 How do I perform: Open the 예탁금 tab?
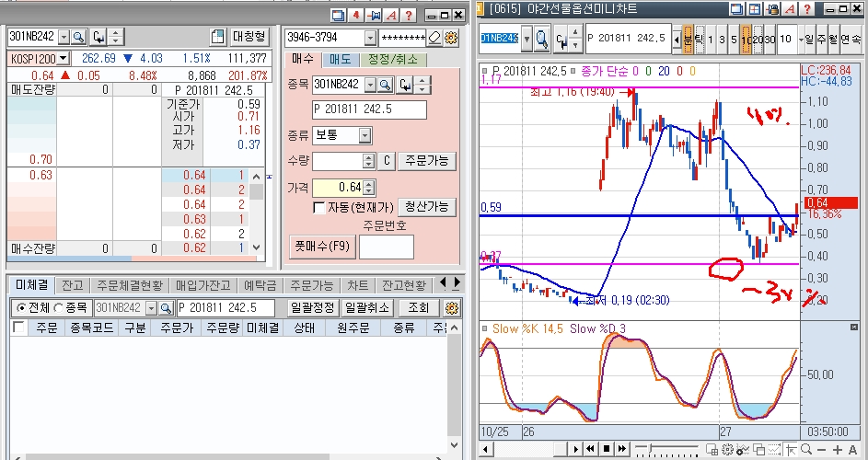pos(260,285)
